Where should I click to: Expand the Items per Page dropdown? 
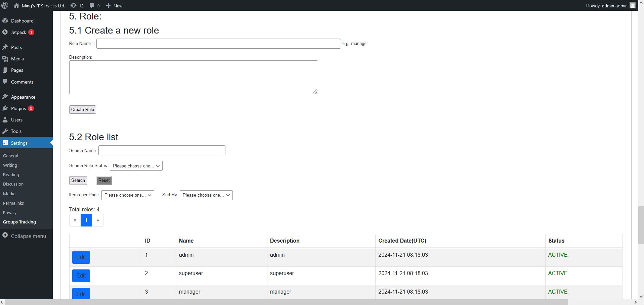coord(128,195)
